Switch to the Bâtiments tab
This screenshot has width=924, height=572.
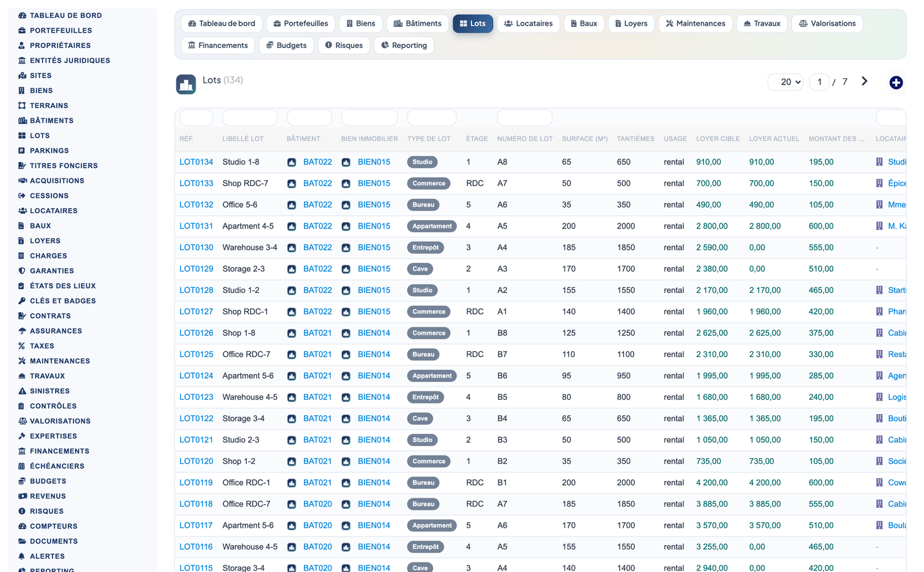click(x=418, y=24)
